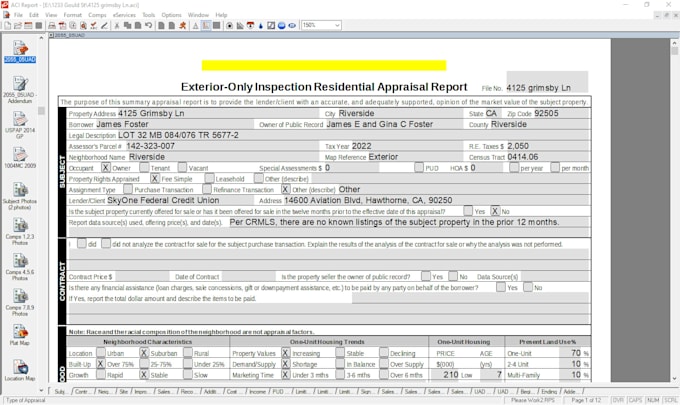Check the Vacant occupant checkbox

pos(183,167)
